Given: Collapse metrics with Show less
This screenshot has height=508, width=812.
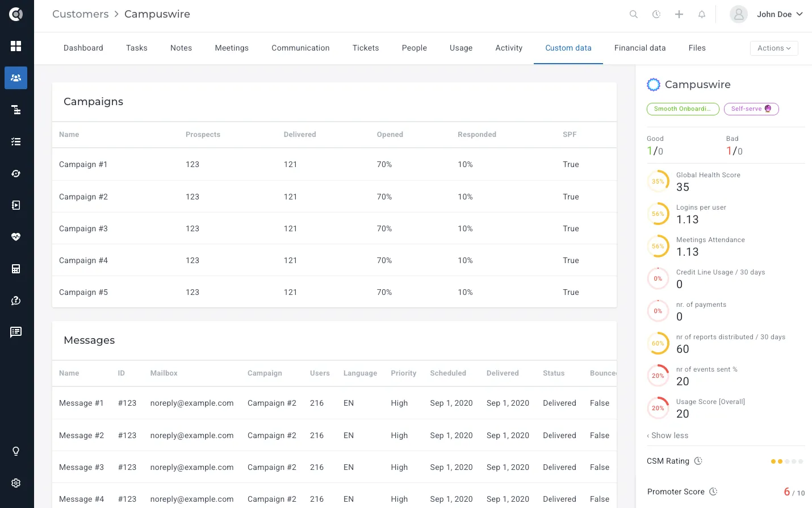Looking at the screenshot, I should [668, 435].
